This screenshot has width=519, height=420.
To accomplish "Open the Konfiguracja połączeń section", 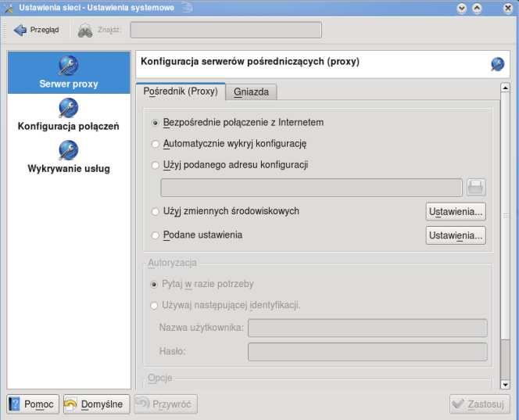I will (x=69, y=115).
